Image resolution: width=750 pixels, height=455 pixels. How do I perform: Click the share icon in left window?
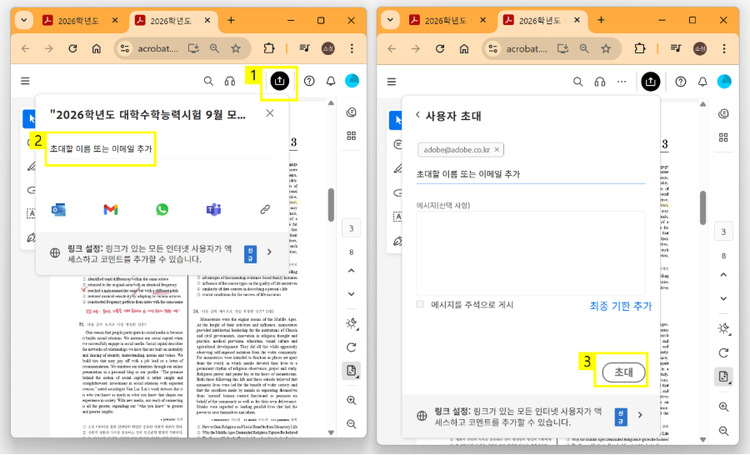click(x=280, y=81)
